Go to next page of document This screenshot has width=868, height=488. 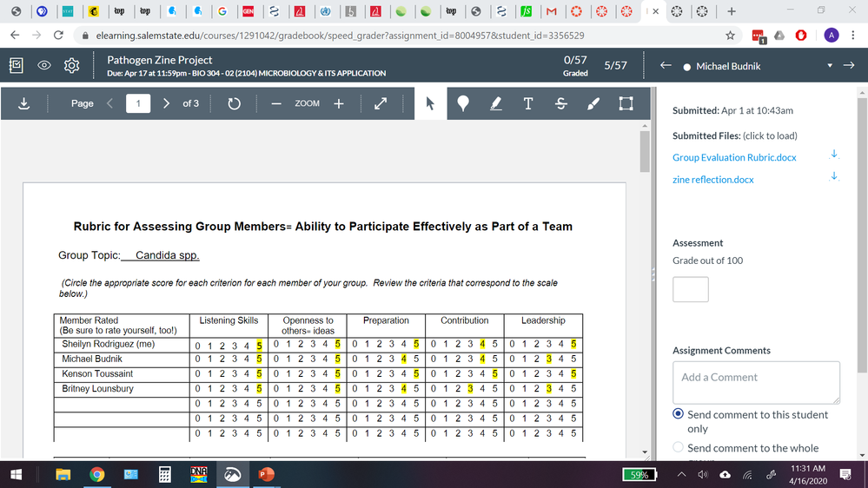[x=166, y=103]
